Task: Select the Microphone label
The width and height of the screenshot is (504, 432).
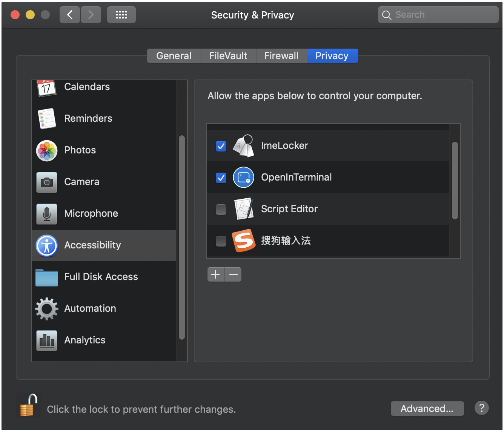Action: point(91,213)
